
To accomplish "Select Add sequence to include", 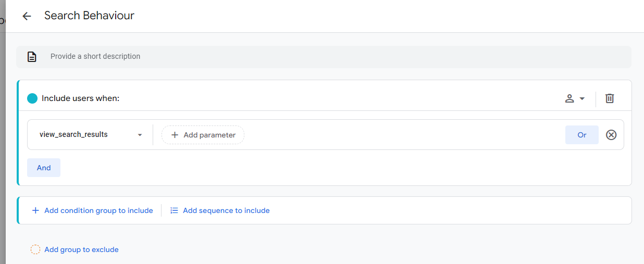I will pyautogui.click(x=226, y=210).
